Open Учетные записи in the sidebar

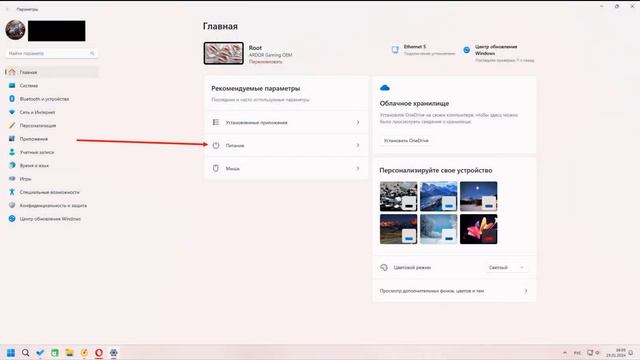pyautogui.click(x=51, y=152)
